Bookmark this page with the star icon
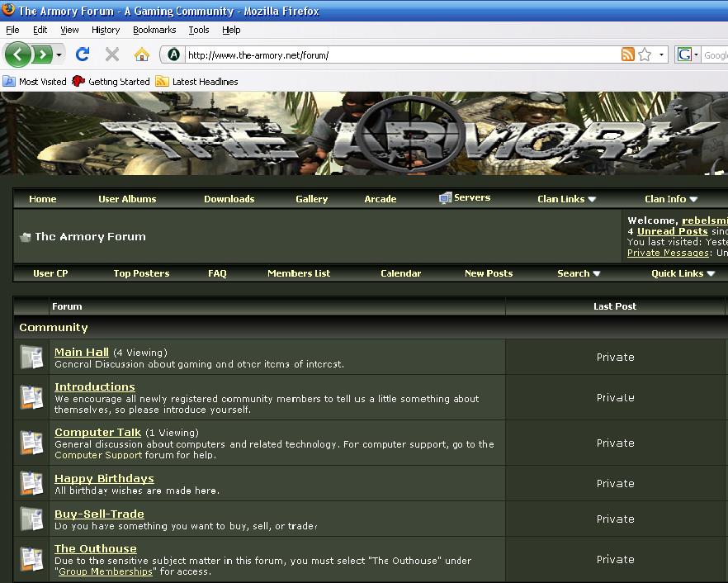The width and height of the screenshot is (728, 583). pyautogui.click(x=645, y=55)
